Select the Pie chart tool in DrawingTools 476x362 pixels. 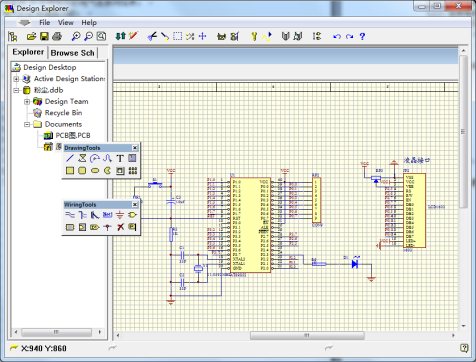tap(107, 171)
